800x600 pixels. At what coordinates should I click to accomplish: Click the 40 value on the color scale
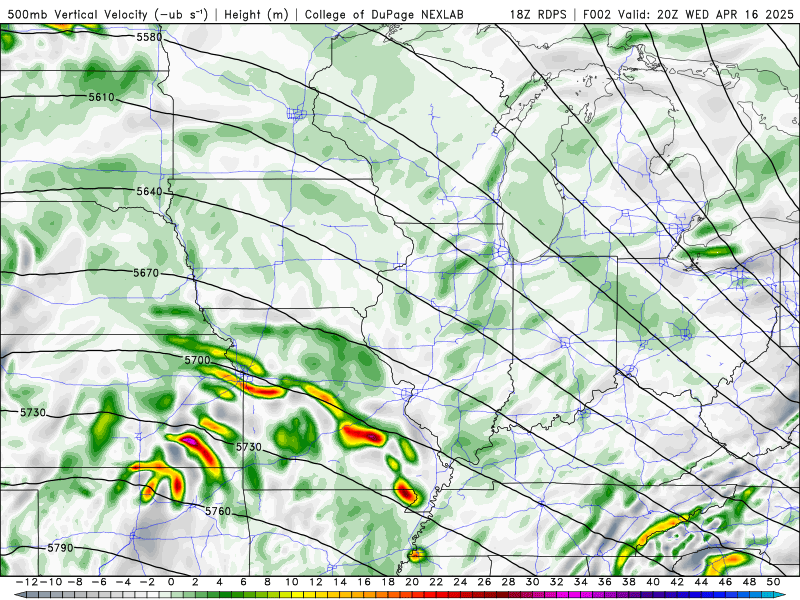click(653, 582)
